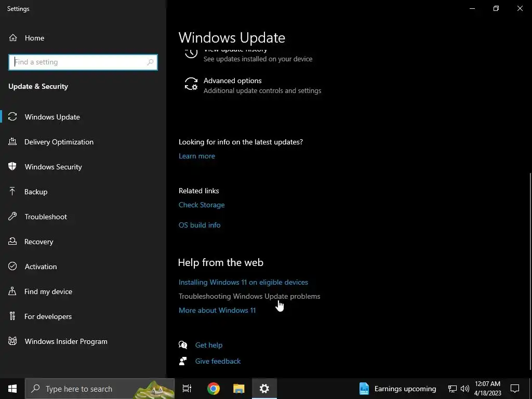Screen dimensions: 532x399
Task: Click the Backup upward arrow icon
Action: pos(12,191)
